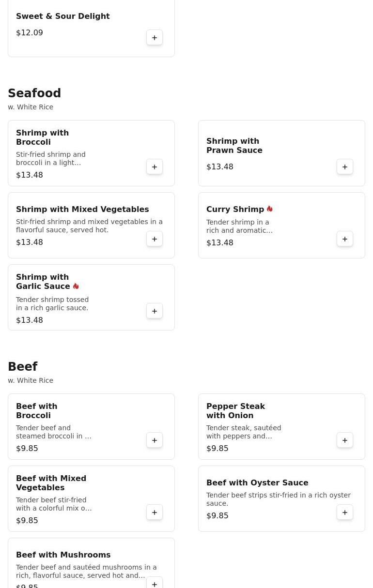Add Beef with Mushrooms to cart

[x=155, y=583]
